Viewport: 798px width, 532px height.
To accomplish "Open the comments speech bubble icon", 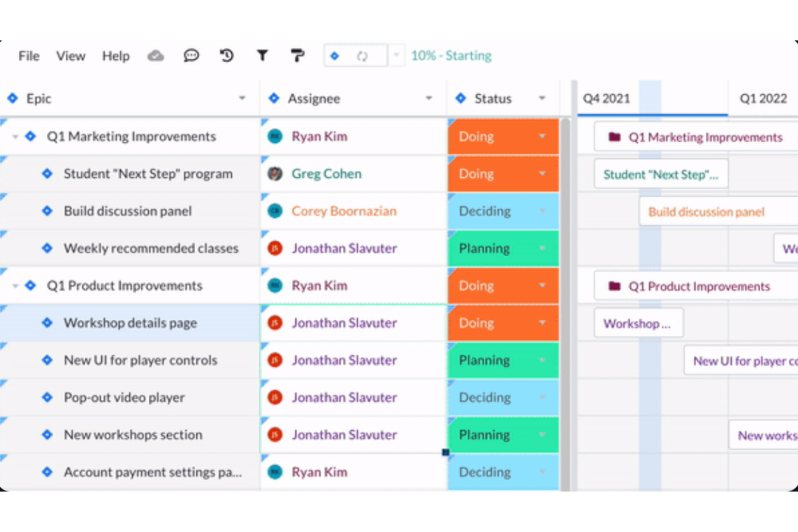I will (191, 56).
